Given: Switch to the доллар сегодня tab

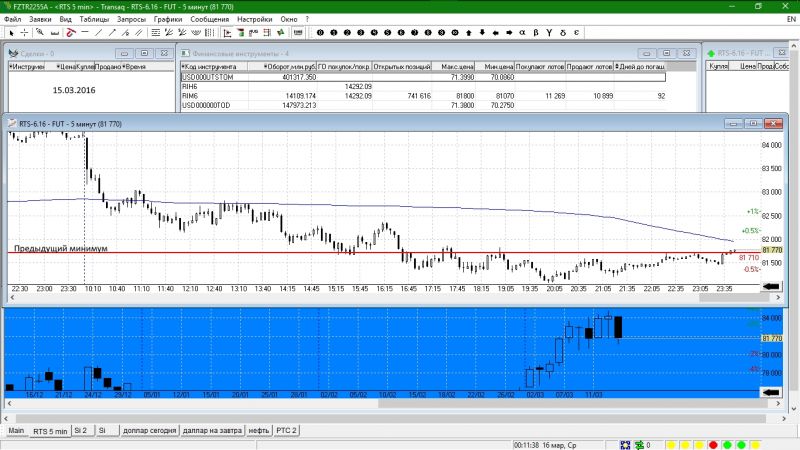Looking at the screenshot, I should (x=149, y=430).
